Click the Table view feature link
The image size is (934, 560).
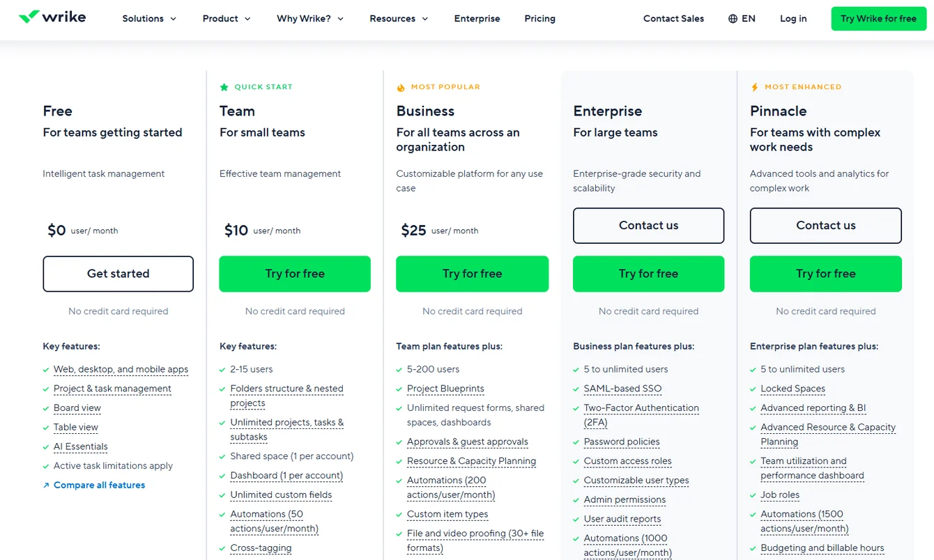[x=76, y=428]
